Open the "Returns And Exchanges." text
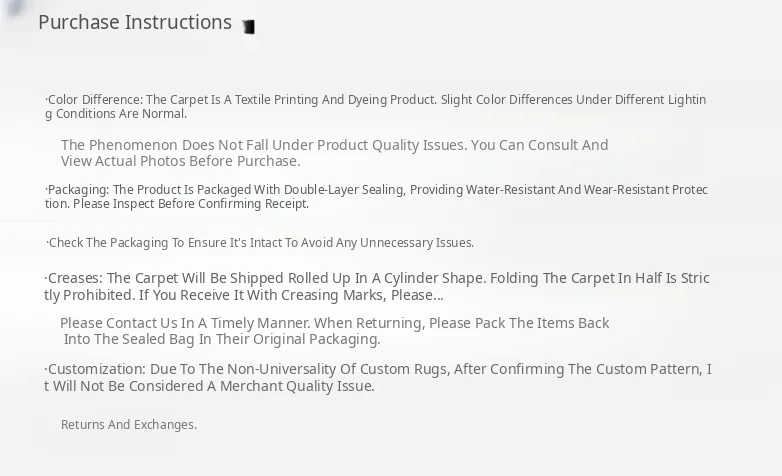This screenshot has height=476, width=782. (129, 425)
